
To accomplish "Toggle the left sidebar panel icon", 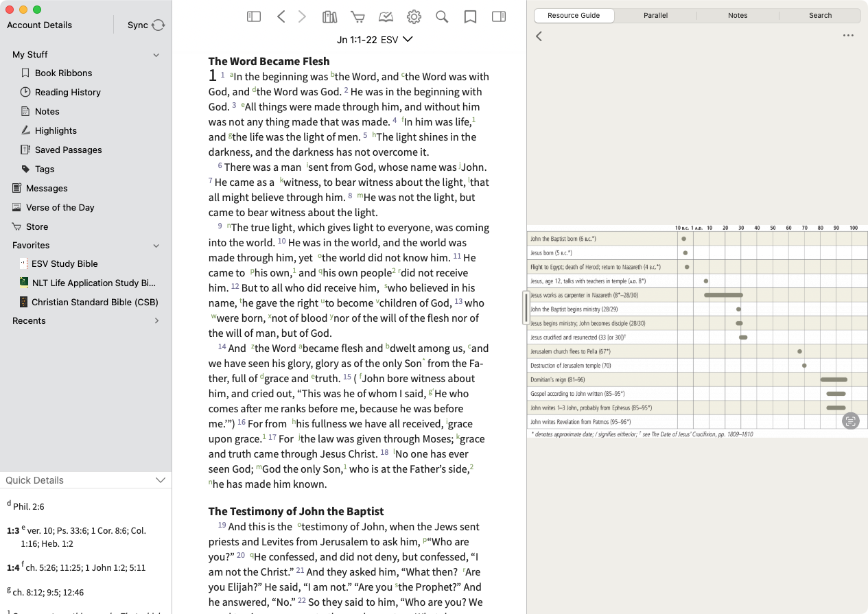I will (x=254, y=17).
